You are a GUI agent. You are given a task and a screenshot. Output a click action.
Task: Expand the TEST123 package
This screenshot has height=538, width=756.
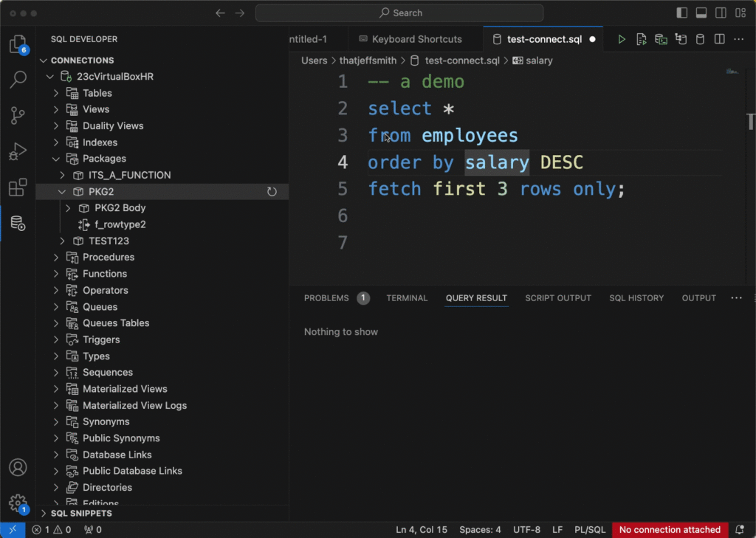click(62, 241)
